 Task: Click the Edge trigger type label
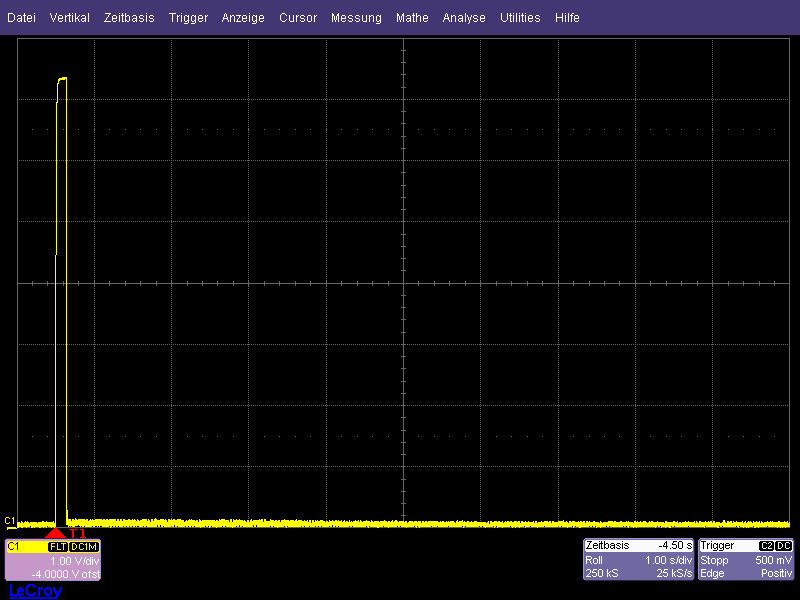click(x=712, y=573)
